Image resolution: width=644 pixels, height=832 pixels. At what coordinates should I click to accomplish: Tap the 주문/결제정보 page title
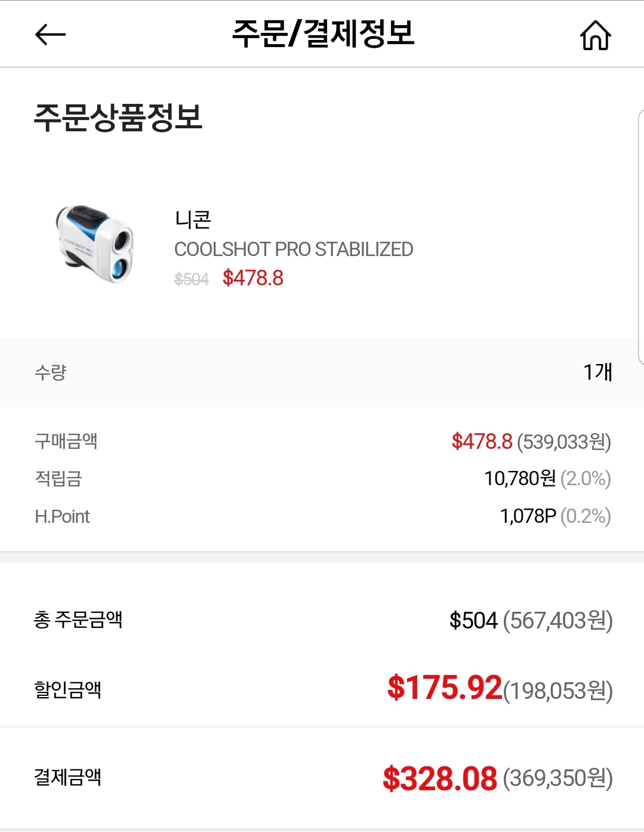click(323, 33)
